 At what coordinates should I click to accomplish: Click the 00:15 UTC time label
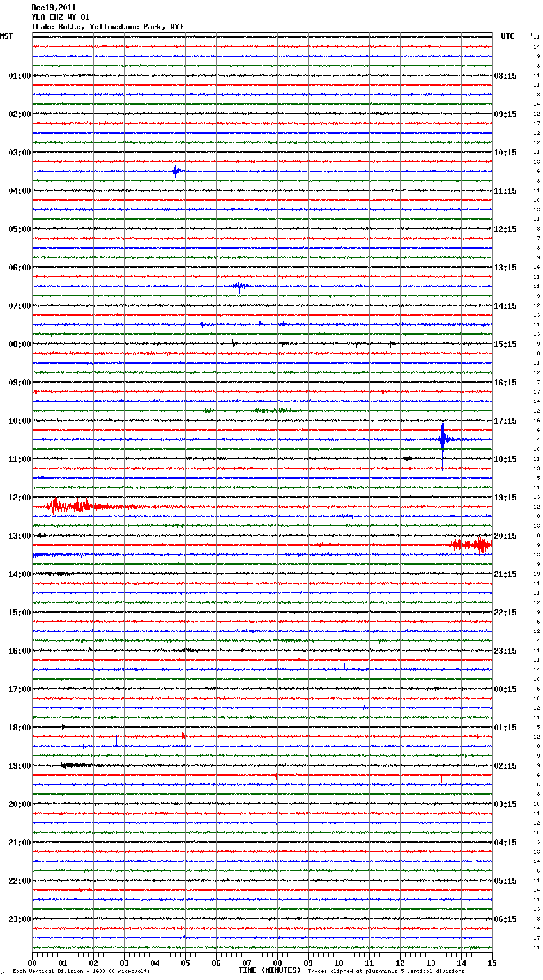point(505,689)
